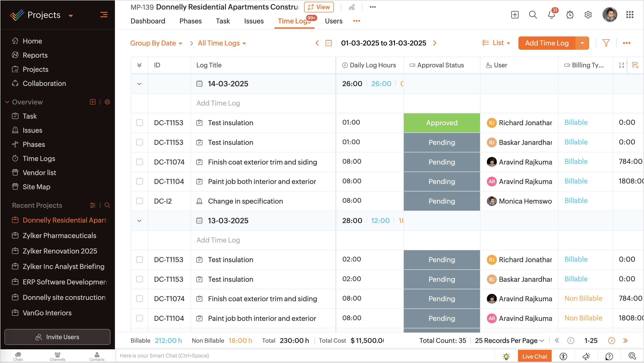Tick the DC-T1104 Paint job checkbox under 14-03-2025
The image size is (644, 363).
click(139, 181)
